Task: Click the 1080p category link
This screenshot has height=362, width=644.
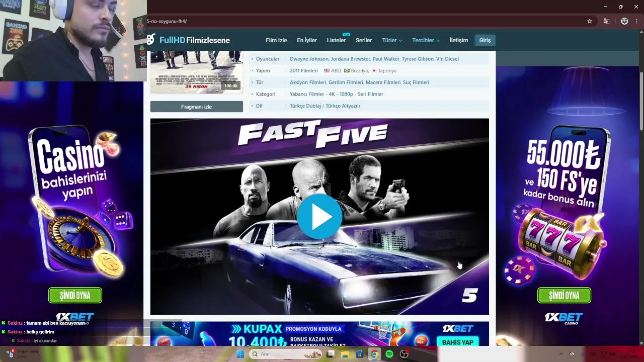Action: 346,94
